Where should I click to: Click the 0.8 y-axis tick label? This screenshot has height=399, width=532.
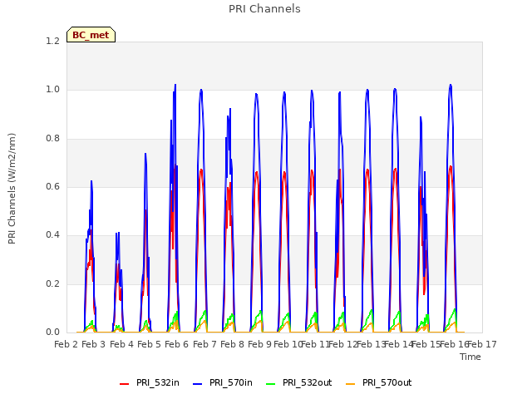(53, 139)
